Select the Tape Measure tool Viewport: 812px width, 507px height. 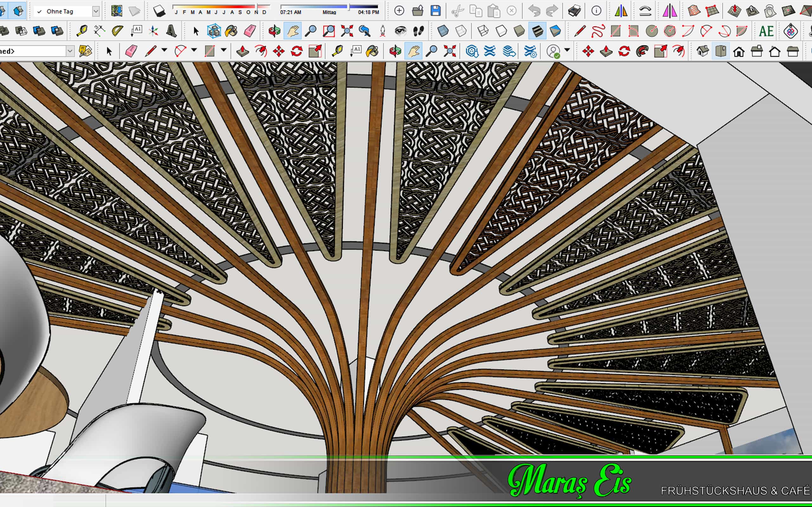pyautogui.click(x=82, y=31)
